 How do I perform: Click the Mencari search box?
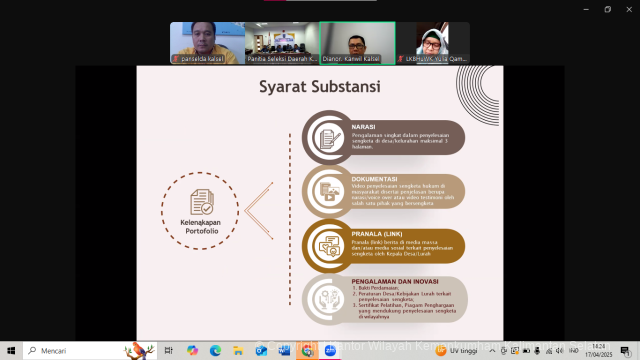[90, 351]
